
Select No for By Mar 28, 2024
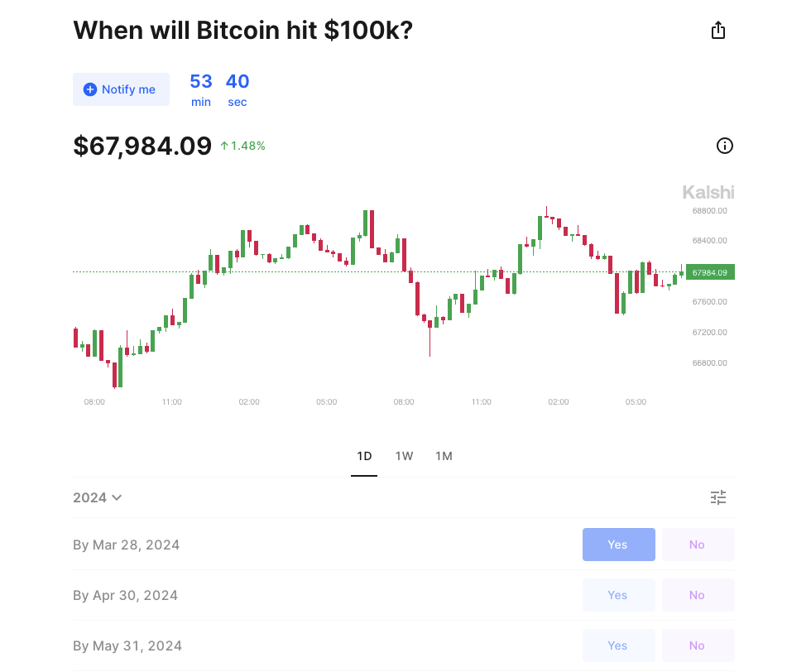(x=697, y=545)
